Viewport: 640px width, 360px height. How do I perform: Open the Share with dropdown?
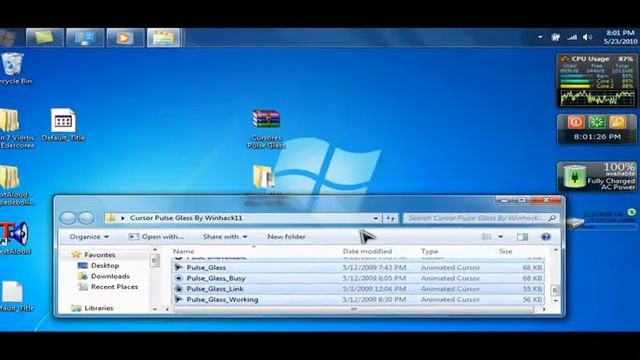tap(225, 237)
